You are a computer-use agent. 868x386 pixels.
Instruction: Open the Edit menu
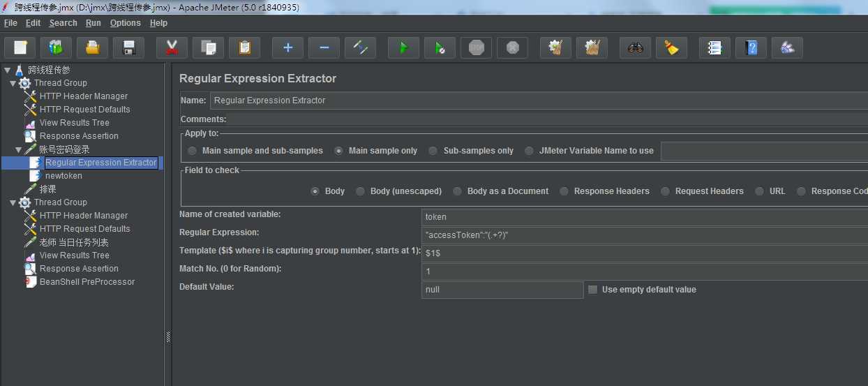point(33,23)
